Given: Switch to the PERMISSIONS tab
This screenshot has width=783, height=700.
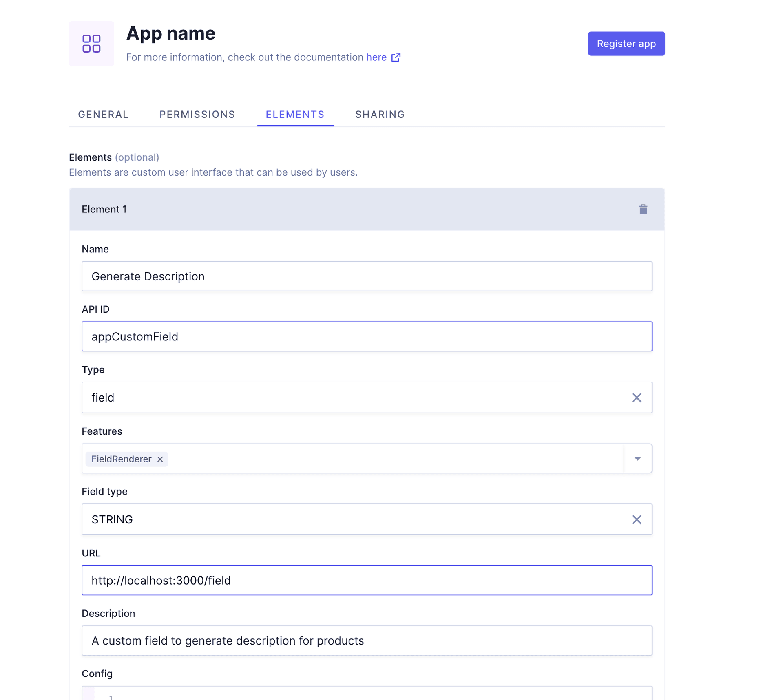Looking at the screenshot, I should (x=197, y=114).
